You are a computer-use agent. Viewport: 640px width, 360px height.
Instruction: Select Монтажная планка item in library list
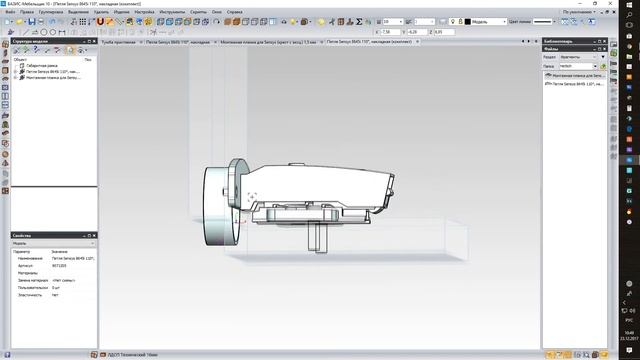tap(574, 76)
